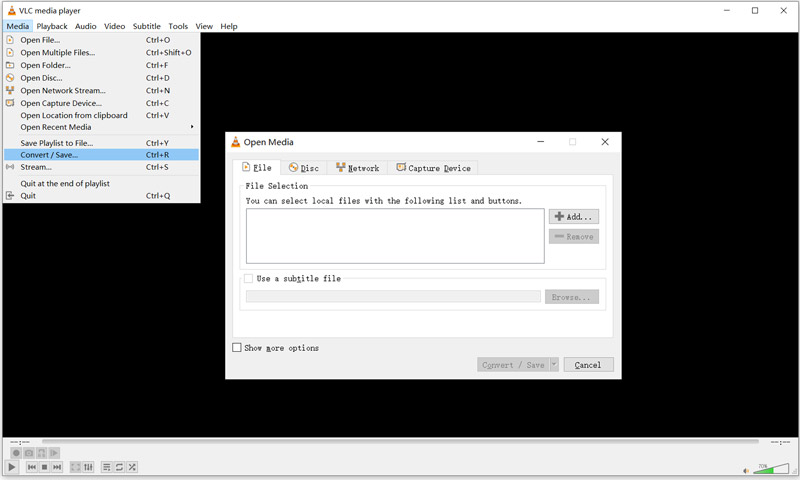Image resolution: width=800 pixels, height=480 pixels.
Task: Switch to the File tab
Action: click(257, 168)
